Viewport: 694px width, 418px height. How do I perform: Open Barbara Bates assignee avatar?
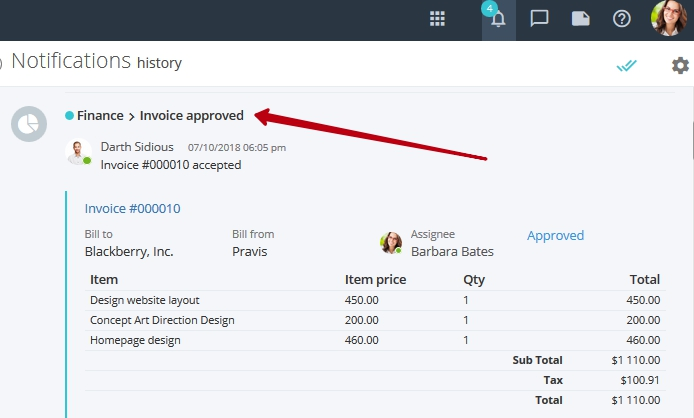pos(391,243)
